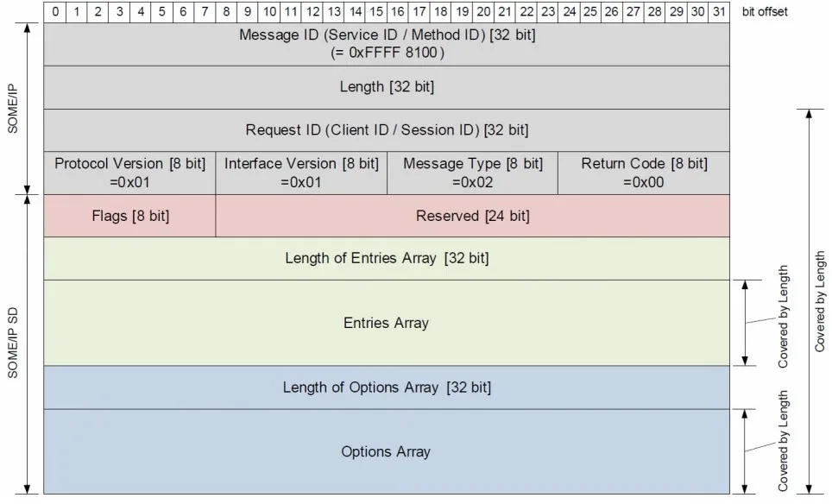Click bit offset 0 in header ruler
Viewport: 832px width, 504px height.
(x=54, y=12)
